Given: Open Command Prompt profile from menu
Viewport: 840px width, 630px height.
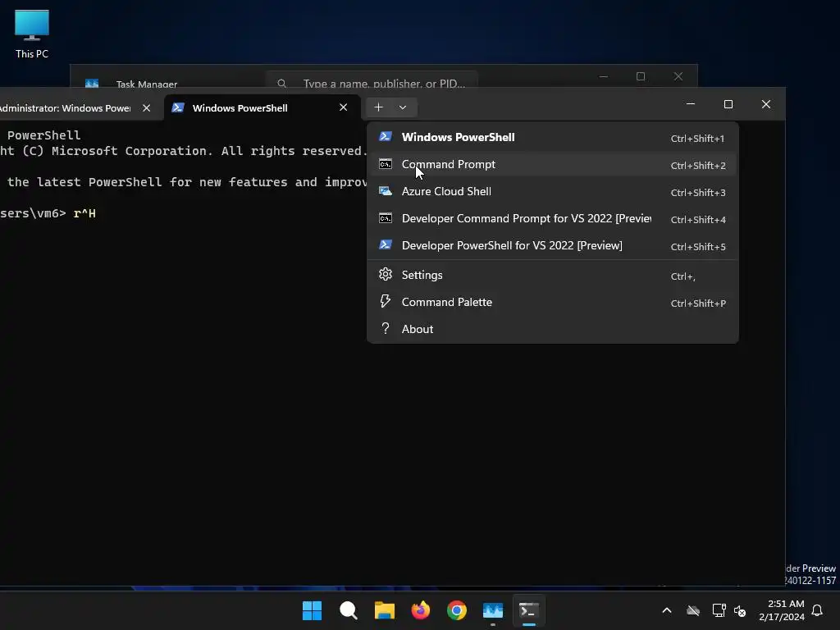Looking at the screenshot, I should coord(552,164).
